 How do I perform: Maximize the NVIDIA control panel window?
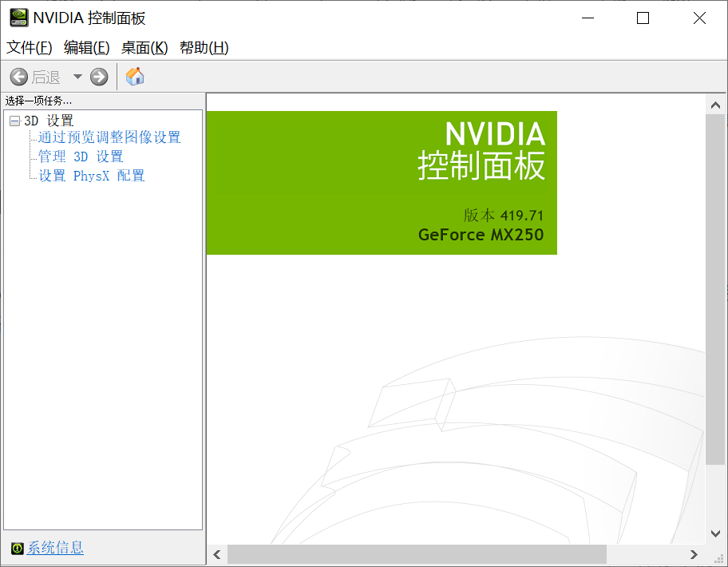pos(643,18)
